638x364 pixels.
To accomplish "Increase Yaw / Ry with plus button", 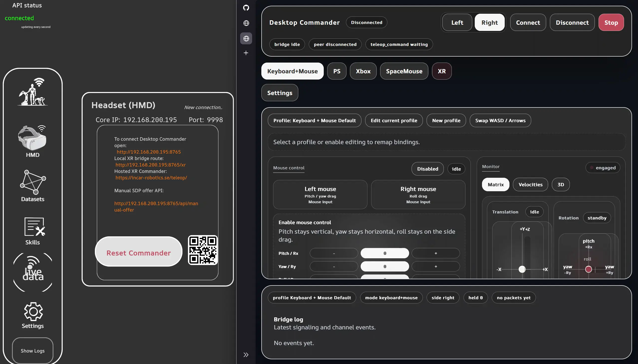I will point(436,267).
